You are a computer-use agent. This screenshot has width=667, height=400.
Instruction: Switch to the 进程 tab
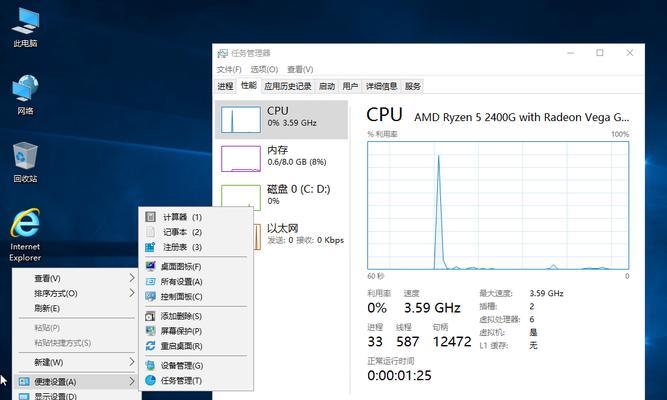coord(225,86)
